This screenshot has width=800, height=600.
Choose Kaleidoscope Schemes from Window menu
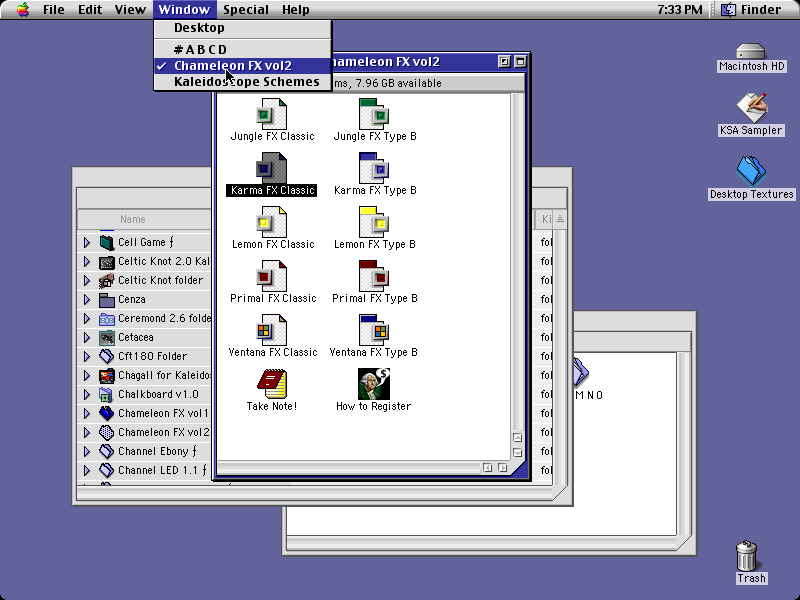tap(243, 82)
